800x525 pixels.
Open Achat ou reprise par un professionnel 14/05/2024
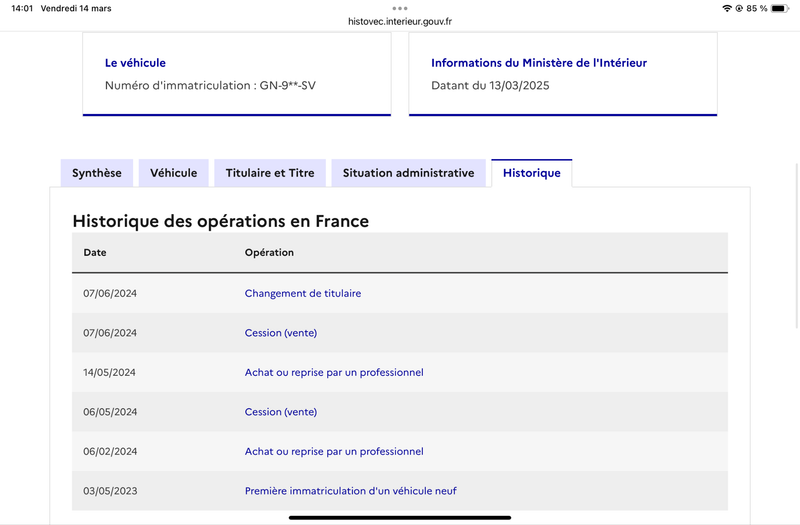tap(334, 372)
